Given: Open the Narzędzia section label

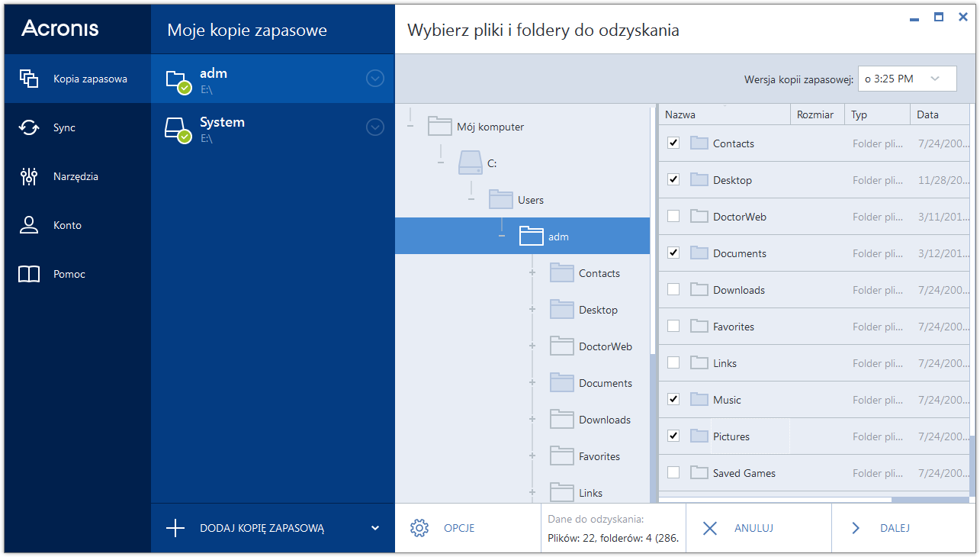Looking at the screenshot, I should tap(76, 176).
